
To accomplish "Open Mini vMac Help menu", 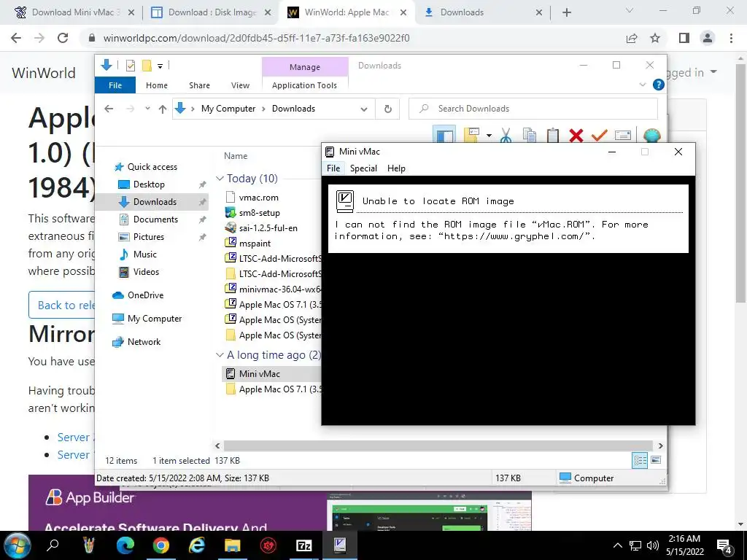I will pos(396,168).
